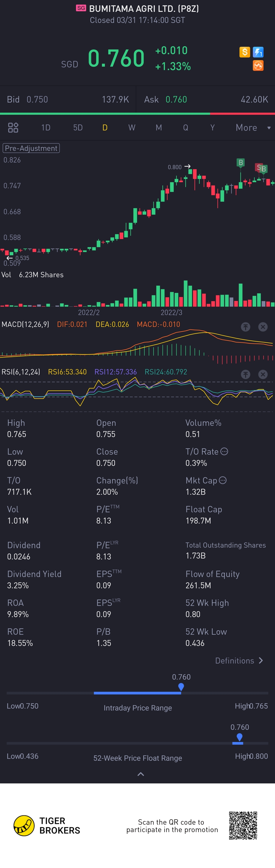Tap the BUMITAMA AGRI LTD. (P8Z) title
The width and height of the screenshot is (275, 868).
(x=144, y=8)
